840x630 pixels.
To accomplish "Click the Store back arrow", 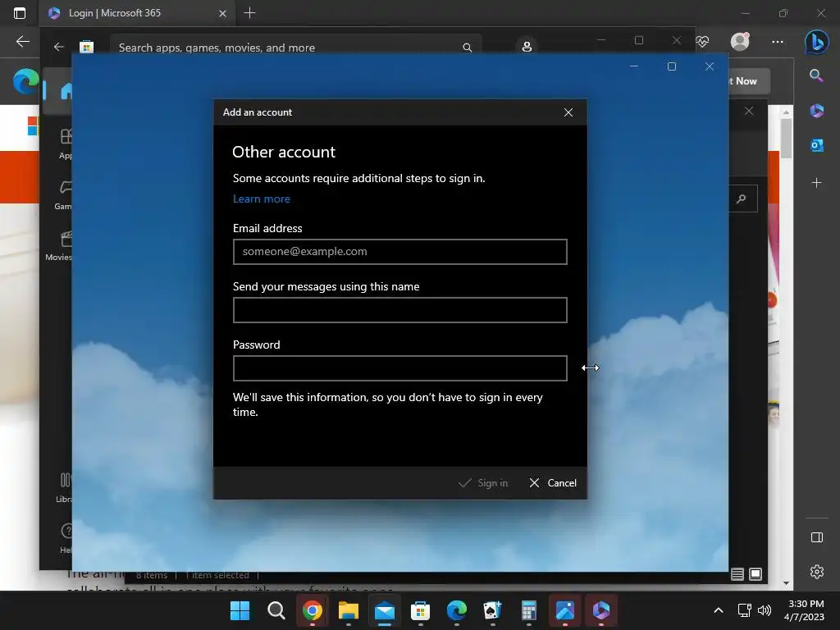I will pyautogui.click(x=59, y=47).
